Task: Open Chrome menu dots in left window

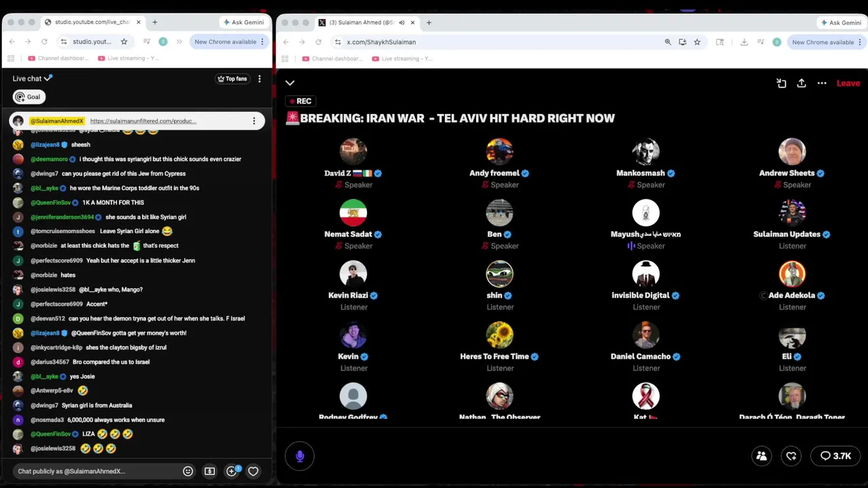Action: [262, 42]
